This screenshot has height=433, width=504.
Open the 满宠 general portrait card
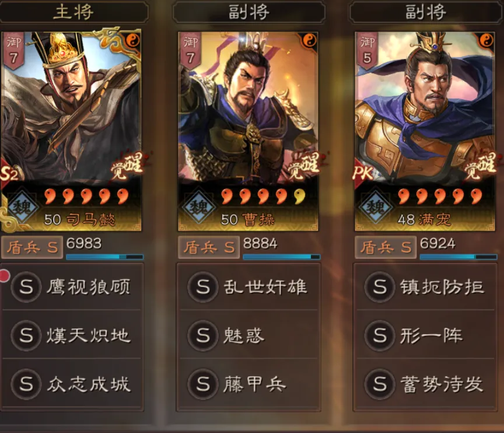point(425,131)
